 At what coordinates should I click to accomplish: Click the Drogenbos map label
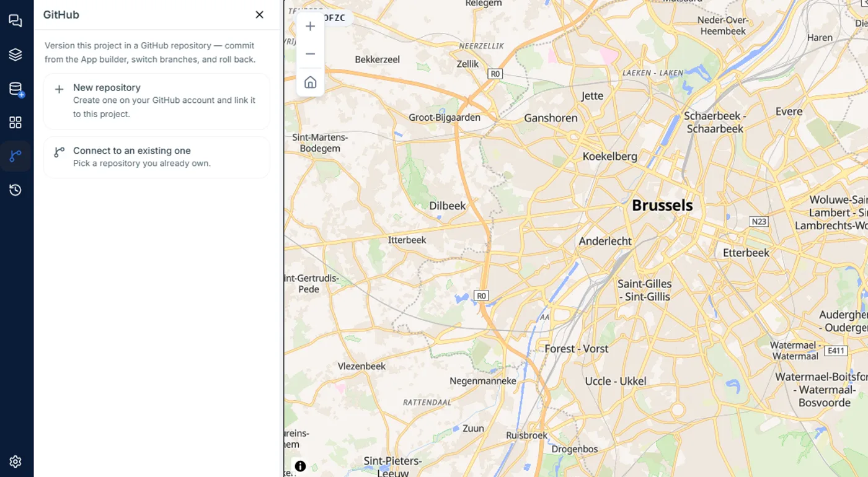575,449
